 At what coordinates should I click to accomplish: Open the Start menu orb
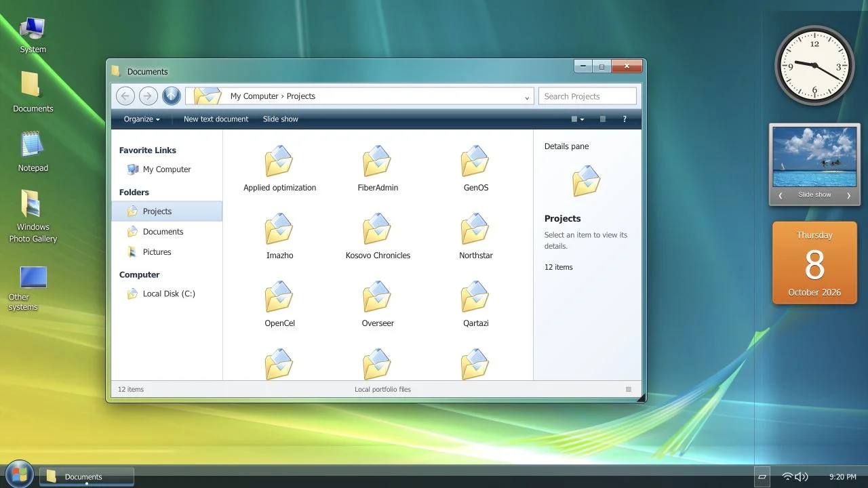click(x=19, y=474)
